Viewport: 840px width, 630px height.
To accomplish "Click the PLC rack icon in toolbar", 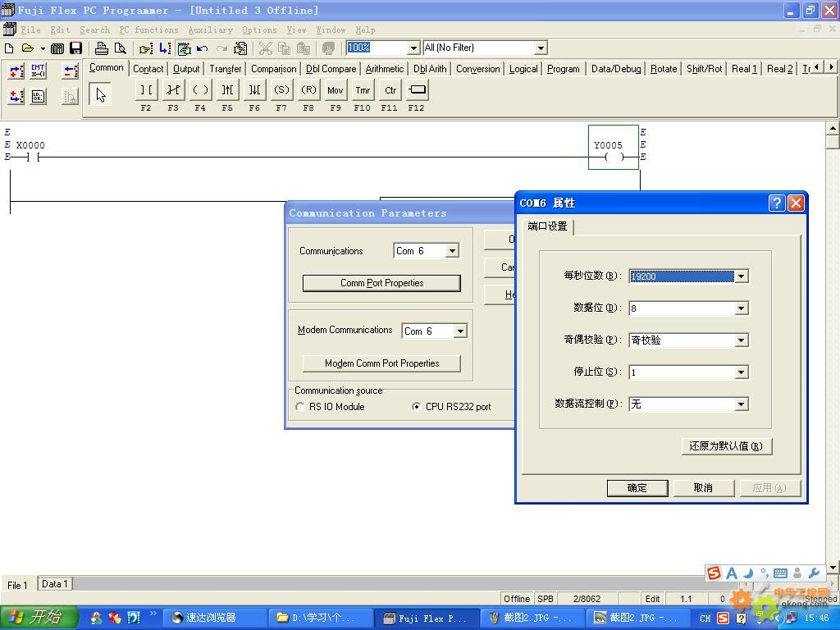I will click(57, 48).
